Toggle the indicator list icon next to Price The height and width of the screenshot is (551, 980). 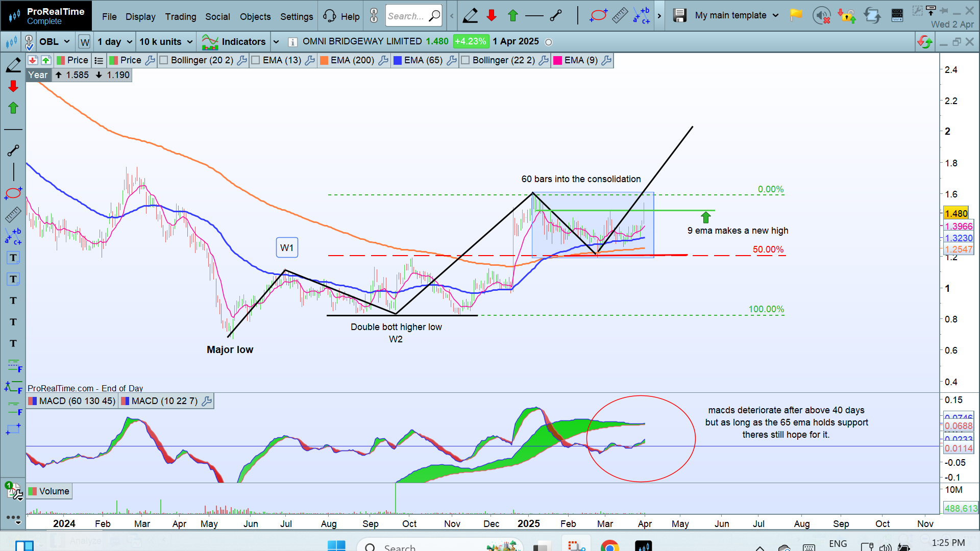tap(99, 60)
